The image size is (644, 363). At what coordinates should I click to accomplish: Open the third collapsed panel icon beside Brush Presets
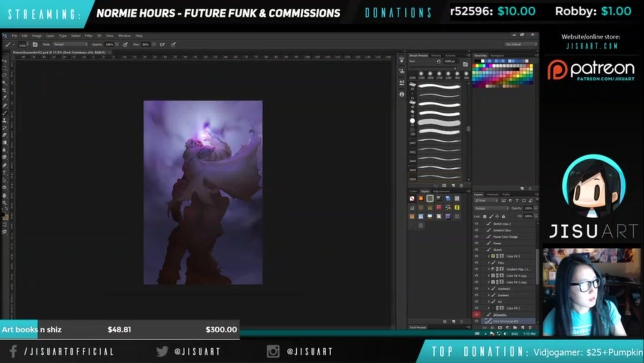point(401,83)
